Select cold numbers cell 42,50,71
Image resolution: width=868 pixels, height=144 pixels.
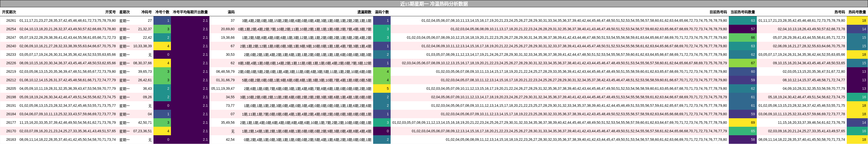coord(145,122)
